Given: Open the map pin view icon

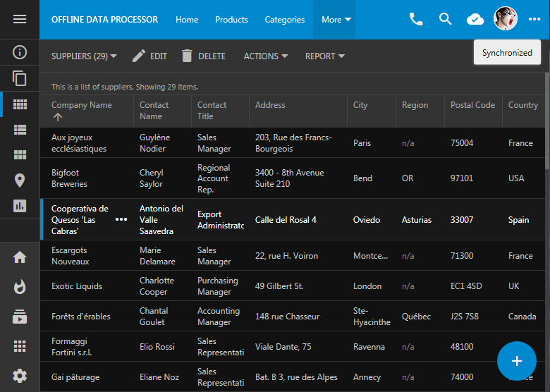Looking at the screenshot, I should point(20,180).
